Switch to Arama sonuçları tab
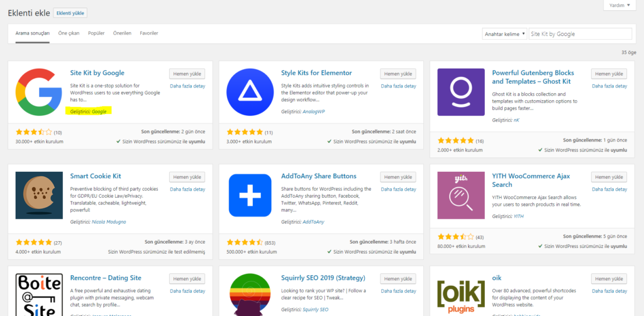This screenshot has width=644, height=316. pos(33,33)
